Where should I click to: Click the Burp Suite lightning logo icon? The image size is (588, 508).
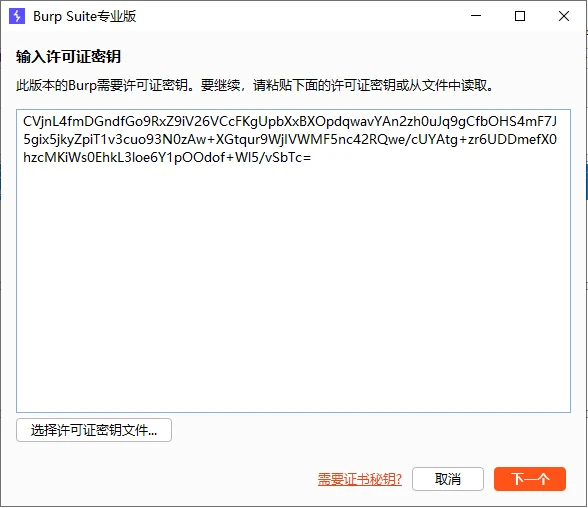[17, 16]
